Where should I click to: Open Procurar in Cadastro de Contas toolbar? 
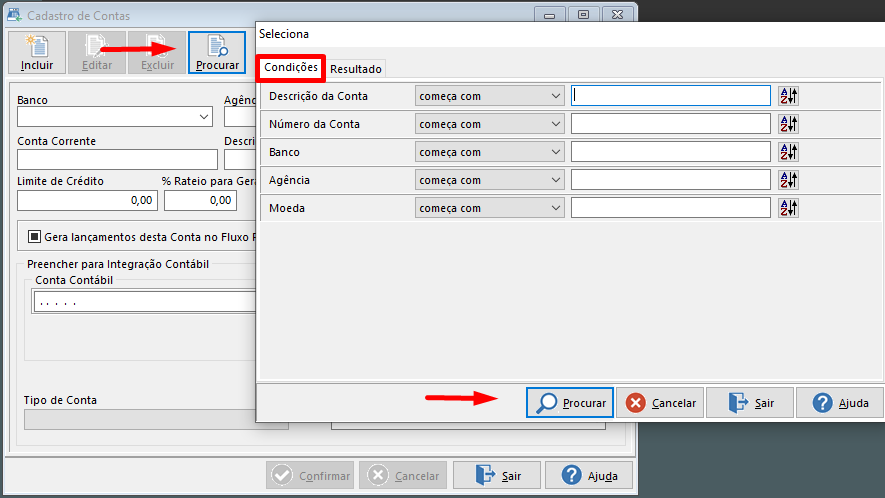coord(217,53)
